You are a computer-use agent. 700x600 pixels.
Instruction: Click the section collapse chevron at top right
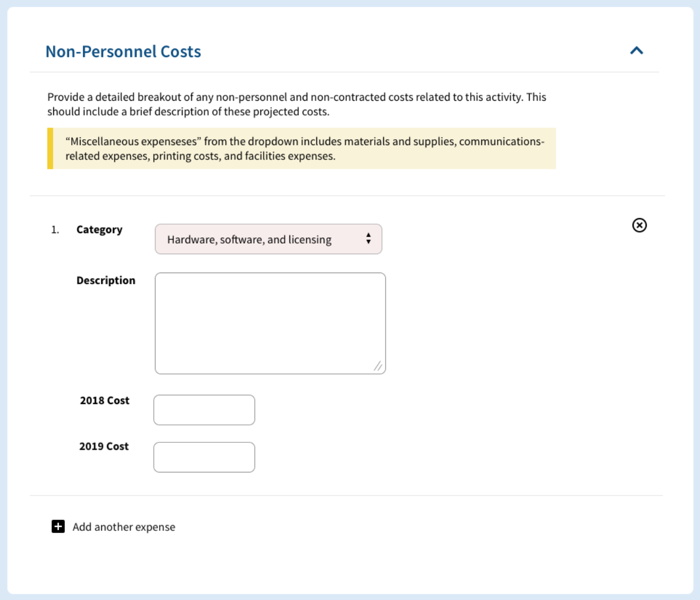(636, 51)
